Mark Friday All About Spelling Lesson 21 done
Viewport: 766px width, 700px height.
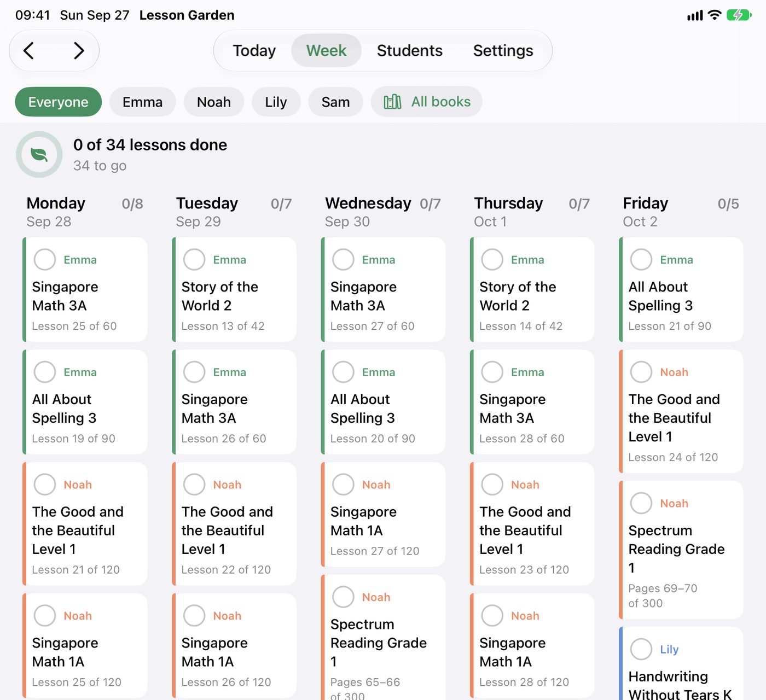tap(641, 259)
